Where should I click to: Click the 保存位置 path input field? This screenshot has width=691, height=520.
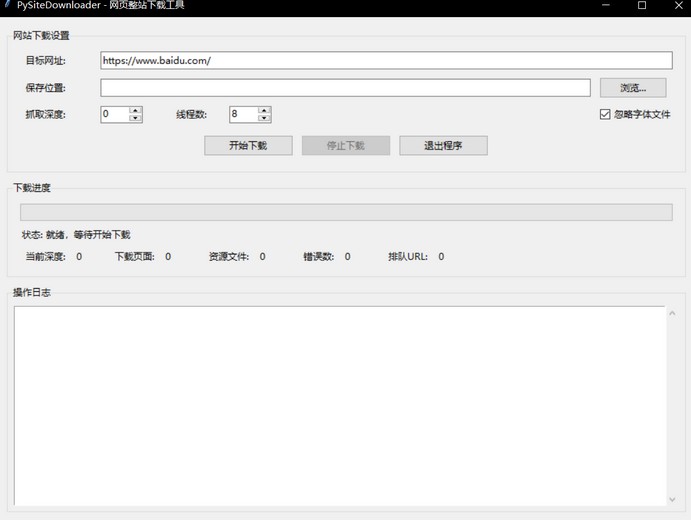[x=345, y=88]
